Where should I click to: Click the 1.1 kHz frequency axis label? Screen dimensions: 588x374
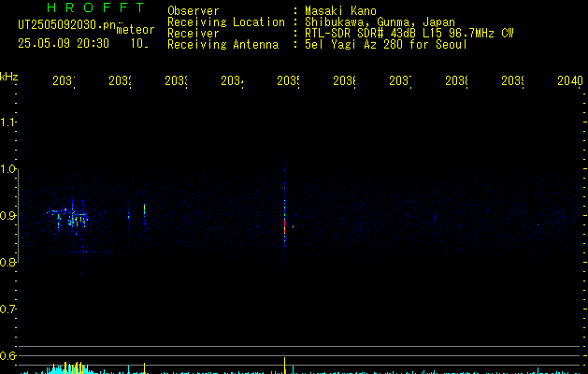point(8,122)
